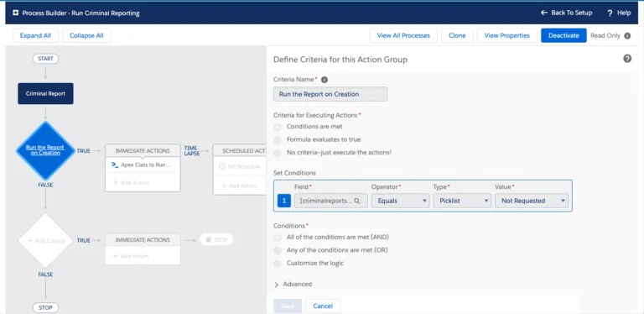Open the Operator dropdown showing Equals
The height and width of the screenshot is (314, 644).
point(401,201)
